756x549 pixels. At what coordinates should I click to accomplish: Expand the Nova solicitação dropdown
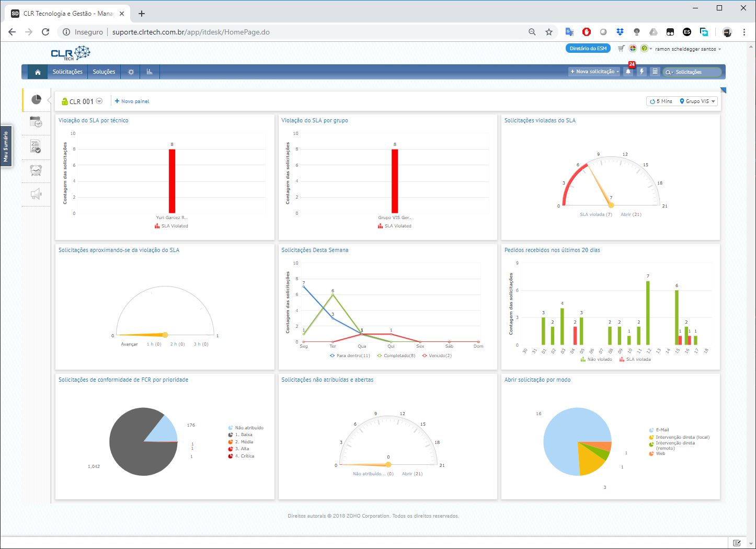click(617, 72)
